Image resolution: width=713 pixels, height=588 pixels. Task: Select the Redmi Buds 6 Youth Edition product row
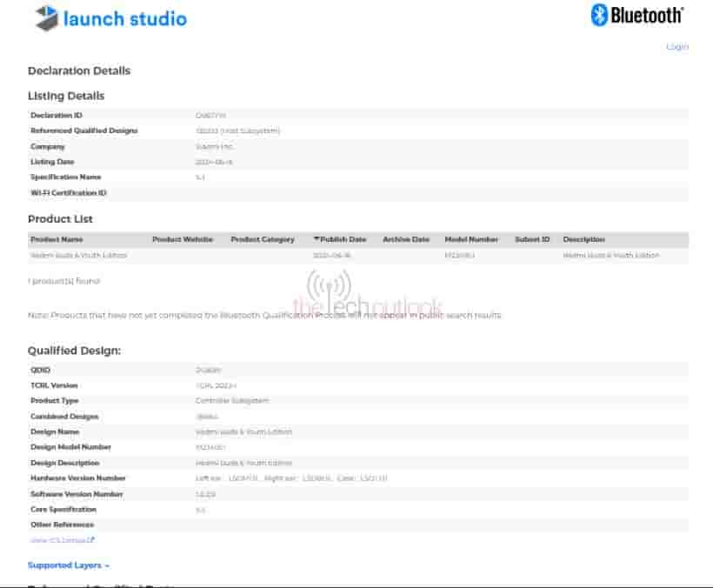click(x=78, y=256)
